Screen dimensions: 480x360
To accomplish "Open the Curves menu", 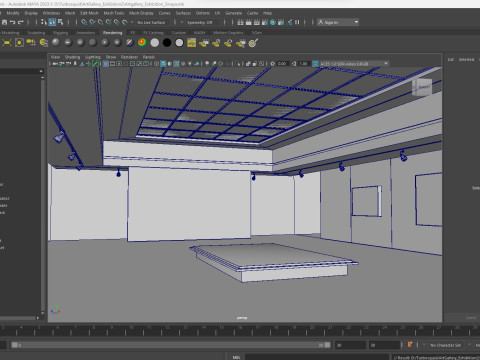I will [x=164, y=13].
